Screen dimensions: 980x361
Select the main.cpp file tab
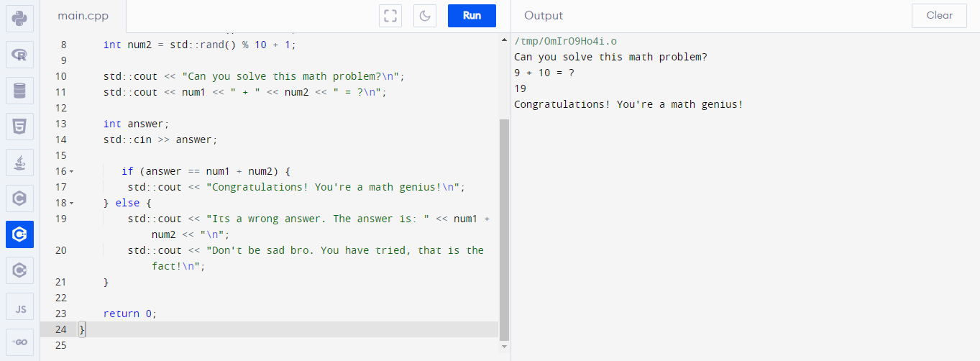tap(83, 16)
